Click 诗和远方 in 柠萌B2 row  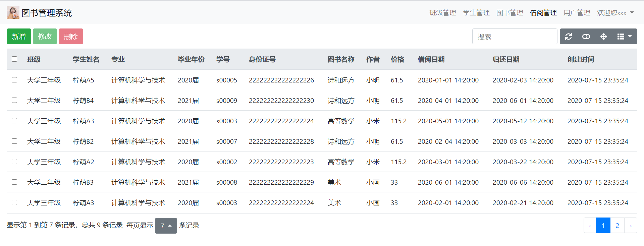(x=341, y=141)
